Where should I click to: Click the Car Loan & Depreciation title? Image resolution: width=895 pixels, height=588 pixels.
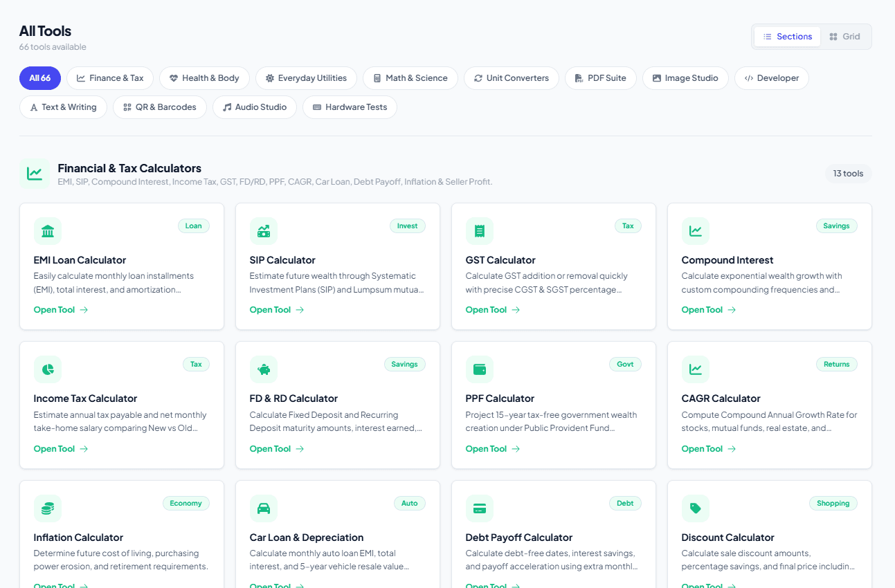pos(307,538)
